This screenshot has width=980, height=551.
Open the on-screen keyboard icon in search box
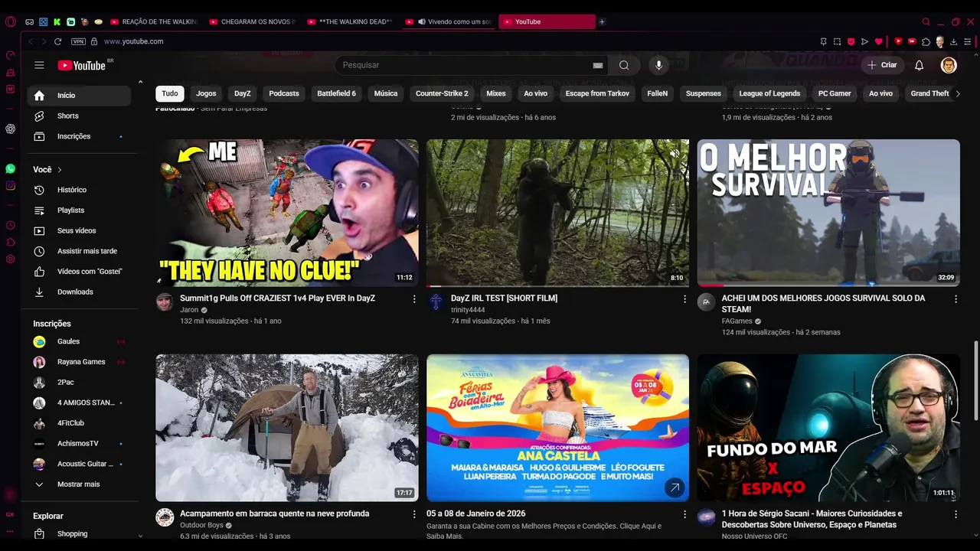[x=598, y=65]
